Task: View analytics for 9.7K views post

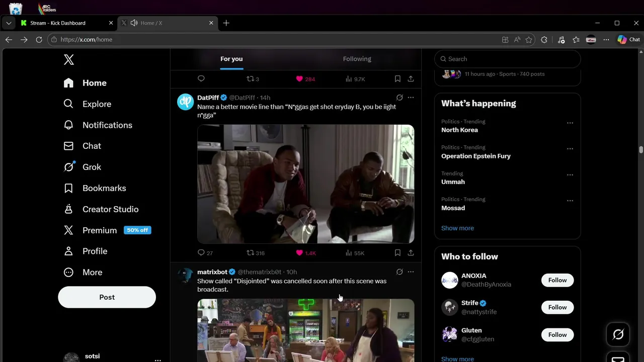Action: (355, 79)
